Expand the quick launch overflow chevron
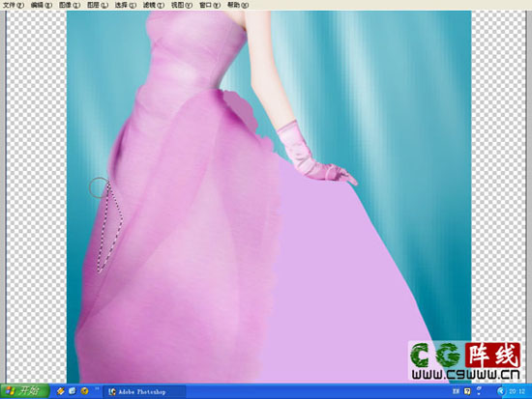Screen dimensions: 532x399 tap(97, 388)
